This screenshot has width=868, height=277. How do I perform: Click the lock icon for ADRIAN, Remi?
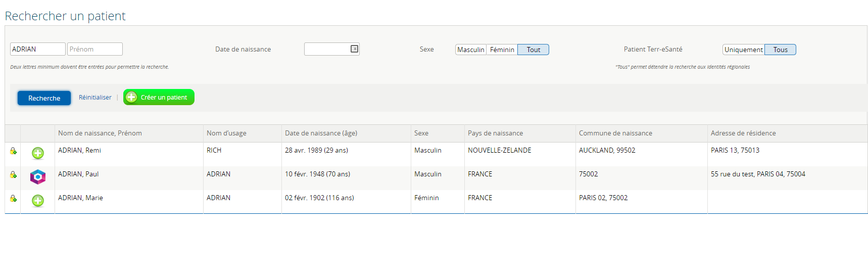pyautogui.click(x=13, y=151)
